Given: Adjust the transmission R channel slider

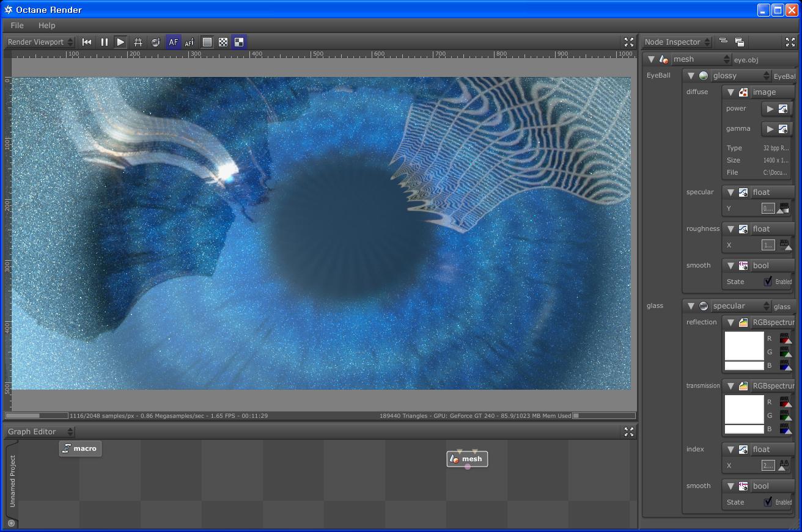Looking at the screenshot, I should coord(785,403).
